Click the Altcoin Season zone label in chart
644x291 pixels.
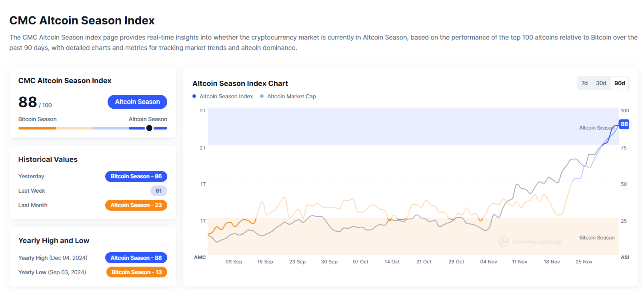(596, 128)
